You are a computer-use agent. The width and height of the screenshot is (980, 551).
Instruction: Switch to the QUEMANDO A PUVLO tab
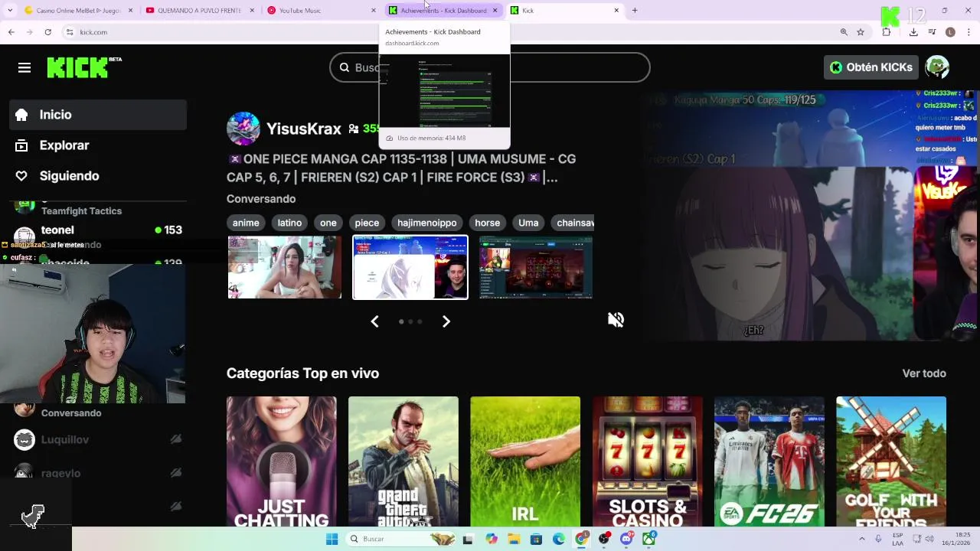[199, 11]
